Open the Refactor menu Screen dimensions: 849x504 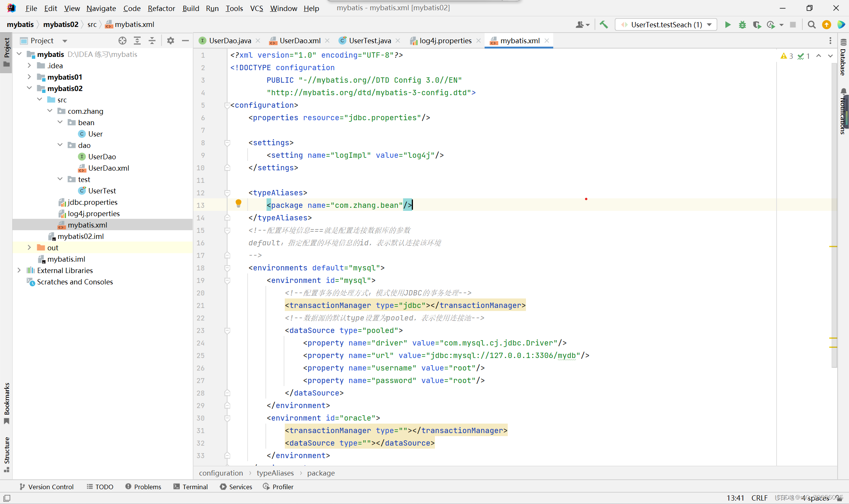coord(161,8)
